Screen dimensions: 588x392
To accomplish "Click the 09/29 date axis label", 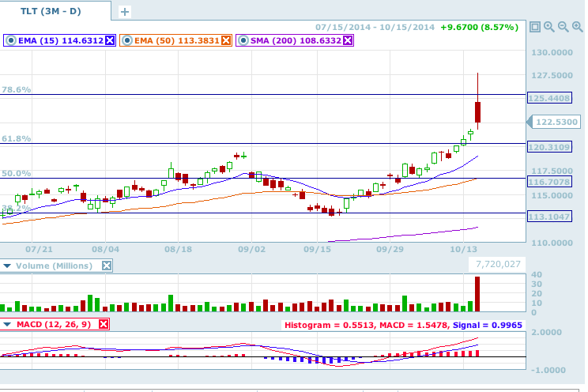I will [390, 250].
